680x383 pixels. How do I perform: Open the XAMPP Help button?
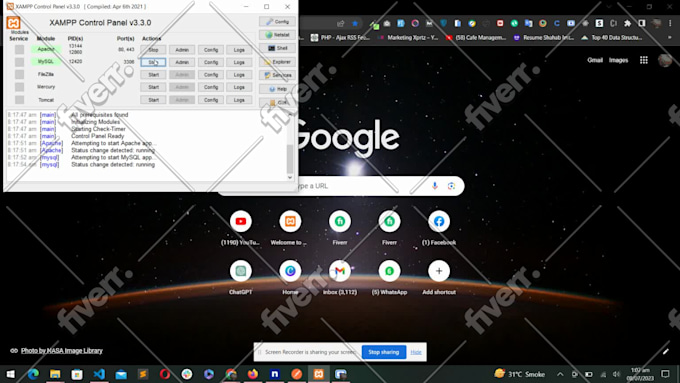tap(278, 89)
